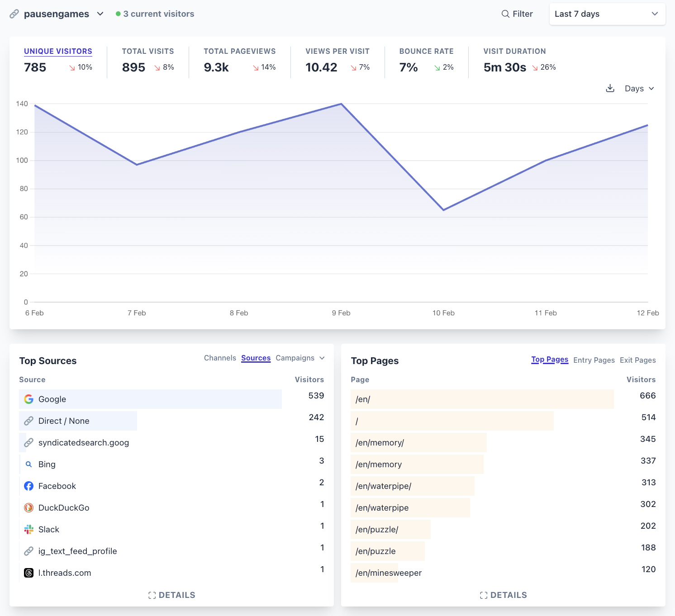Click the expand icon in Pages DETAILS

pyautogui.click(x=484, y=596)
